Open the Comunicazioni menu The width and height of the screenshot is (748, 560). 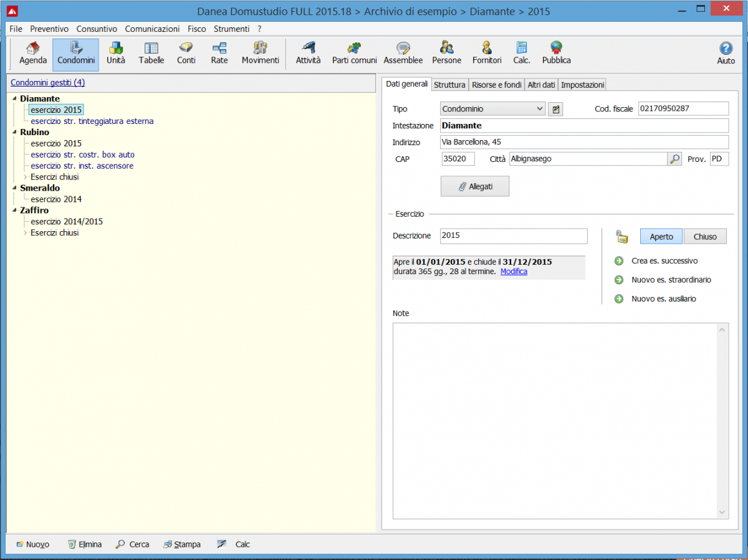152,29
